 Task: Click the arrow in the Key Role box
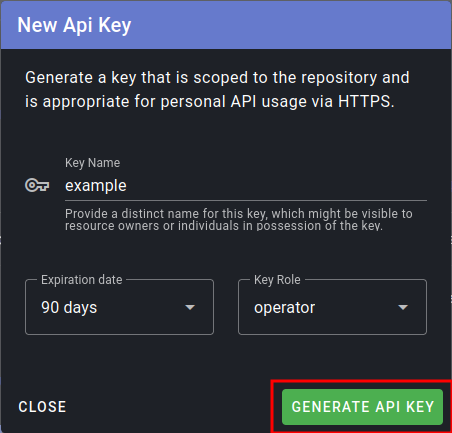point(403,307)
